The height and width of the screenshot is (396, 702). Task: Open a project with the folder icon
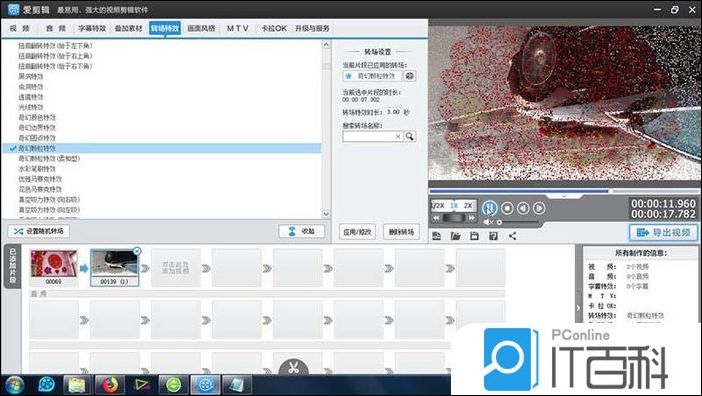tap(456, 236)
